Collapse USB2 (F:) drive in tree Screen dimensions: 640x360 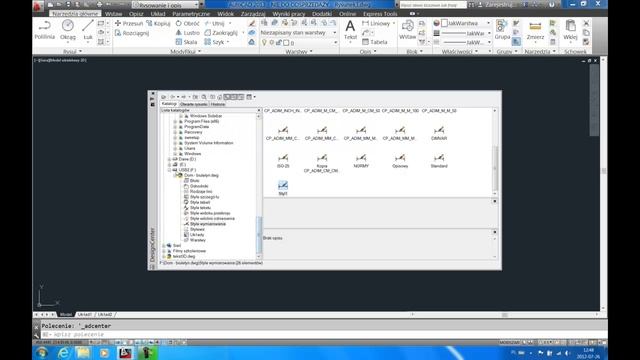[169, 170]
